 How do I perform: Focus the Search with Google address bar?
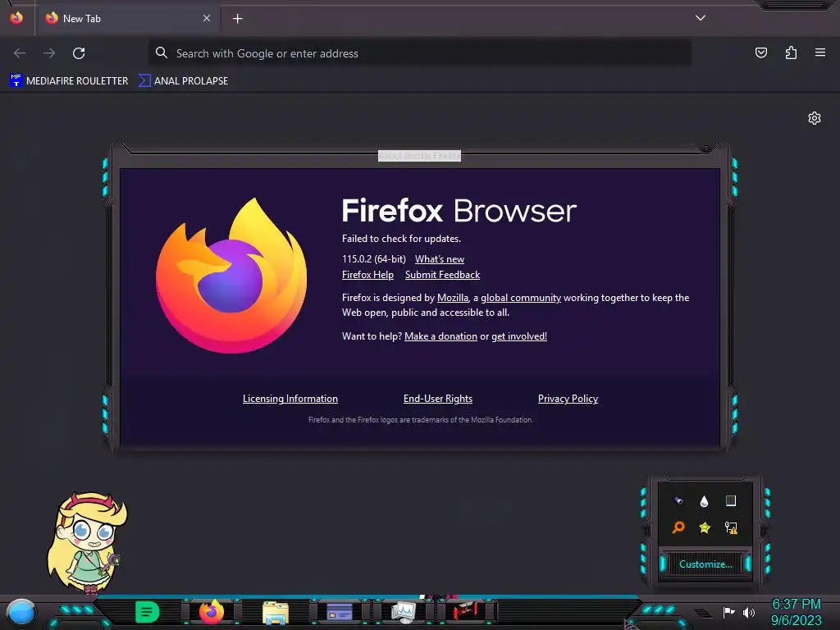(419, 53)
